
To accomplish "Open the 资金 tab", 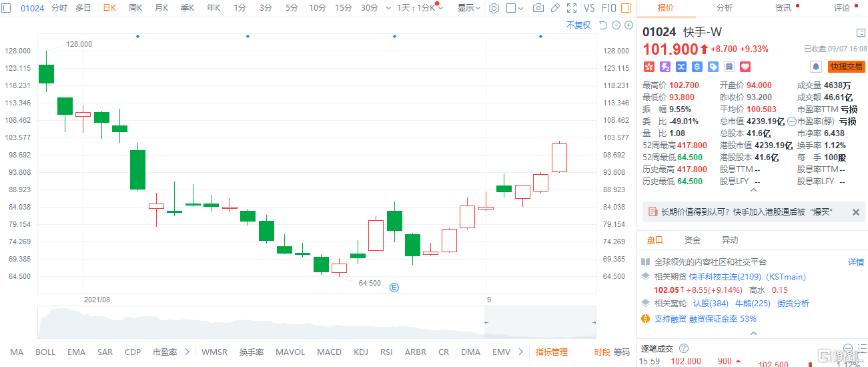I will [693, 240].
